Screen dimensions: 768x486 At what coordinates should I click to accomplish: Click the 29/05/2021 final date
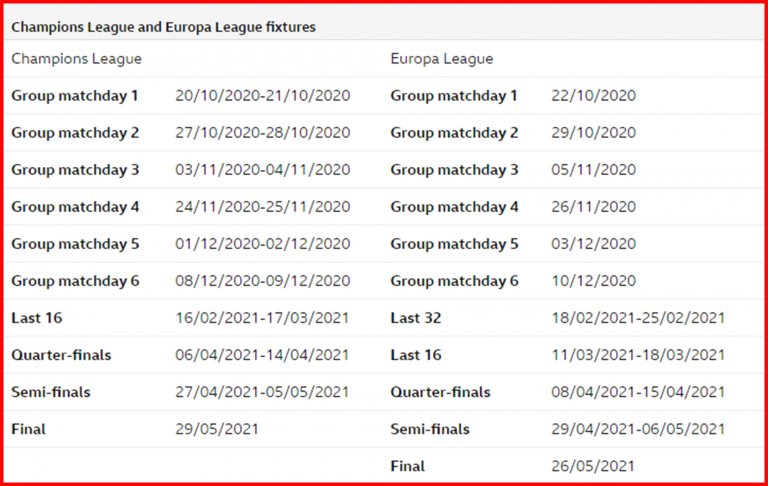217,429
